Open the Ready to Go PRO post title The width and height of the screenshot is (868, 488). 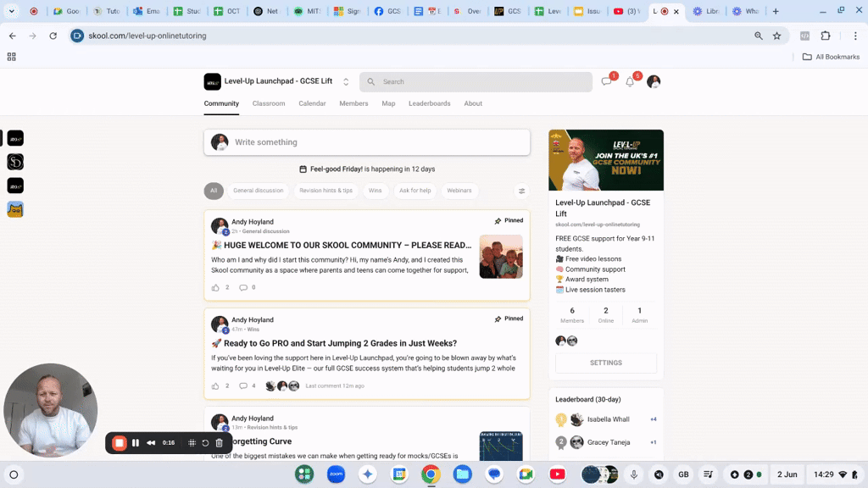click(334, 344)
